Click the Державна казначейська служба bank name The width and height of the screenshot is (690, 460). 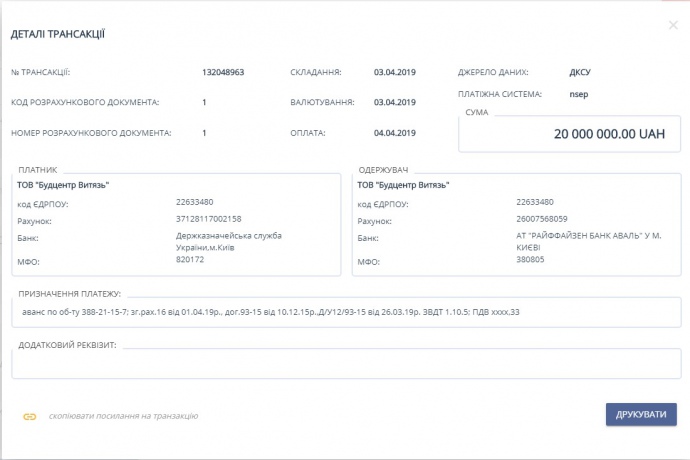click(229, 240)
